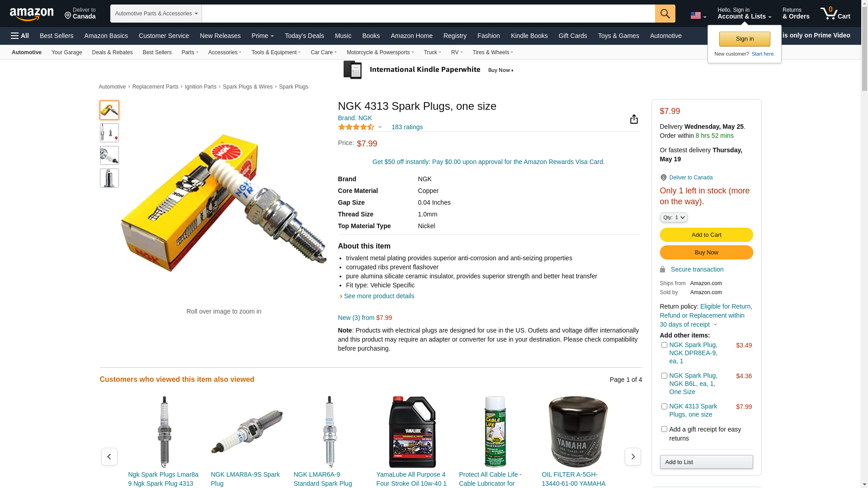Image resolution: width=868 pixels, height=488 pixels.
Task: Click the search magnifier button
Action: [x=665, y=14]
